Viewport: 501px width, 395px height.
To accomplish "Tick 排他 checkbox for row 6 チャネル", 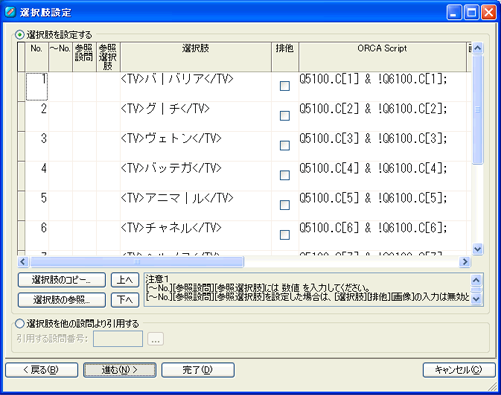I will [285, 235].
